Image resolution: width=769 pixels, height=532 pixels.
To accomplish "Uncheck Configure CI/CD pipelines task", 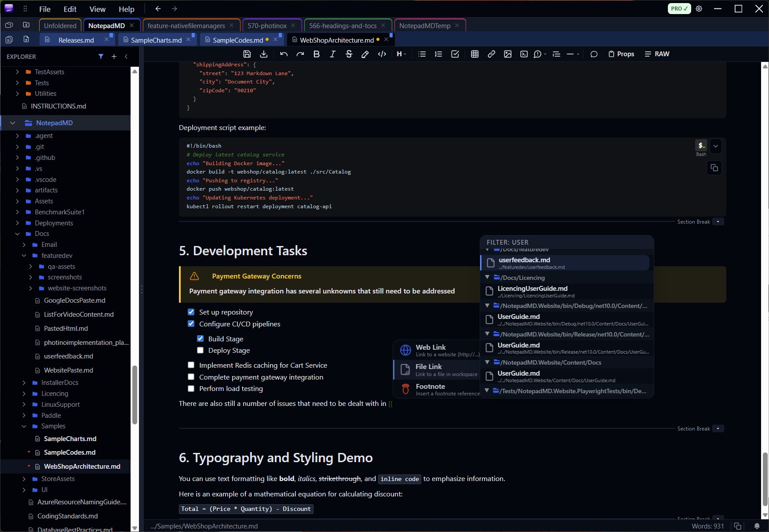I will tap(191, 324).
